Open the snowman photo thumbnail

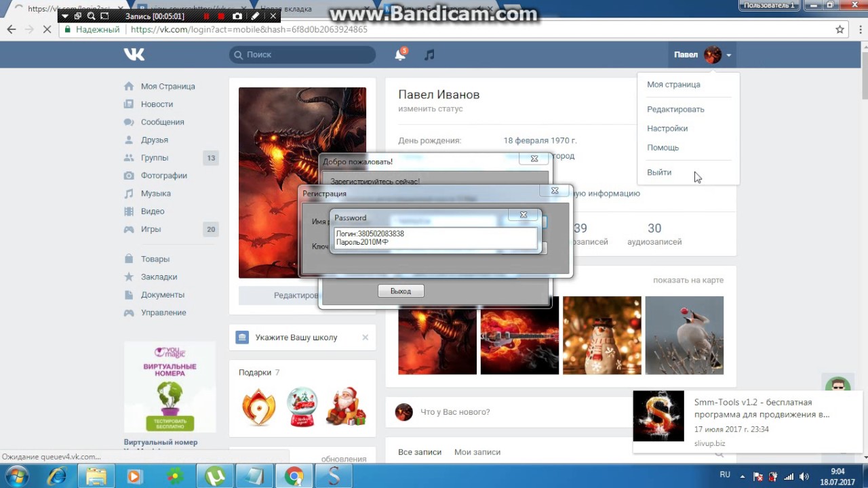click(x=601, y=335)
